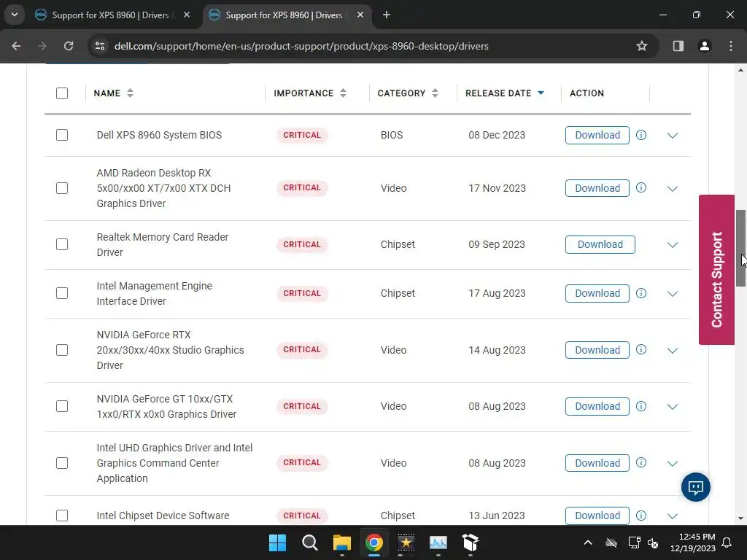This screenshot has height=560, width=747.
Task: Download NVIDIA Studio Graphics Driver
Action: tap(597, 349)
